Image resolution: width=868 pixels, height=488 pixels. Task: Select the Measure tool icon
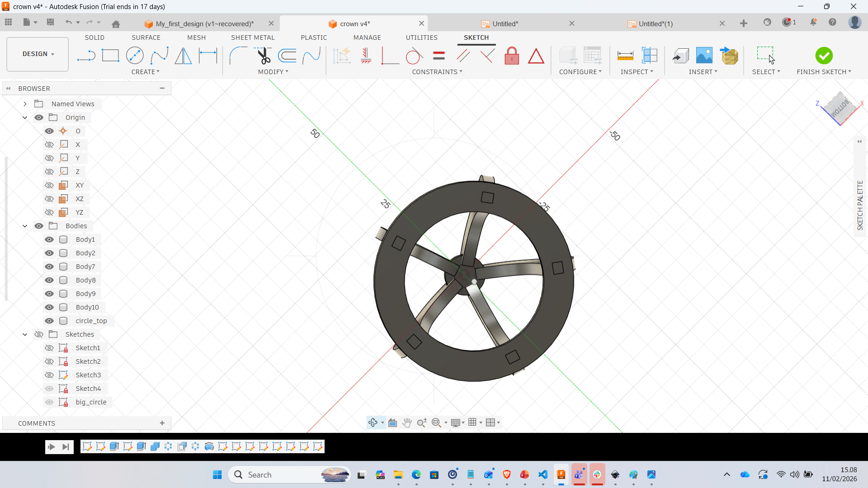(x=625, y=56)
